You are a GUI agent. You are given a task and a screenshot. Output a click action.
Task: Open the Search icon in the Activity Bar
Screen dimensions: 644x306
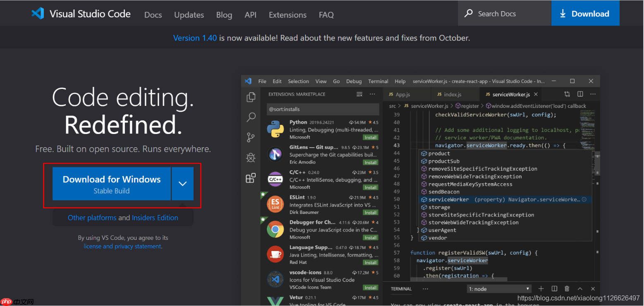coord(251,117)
